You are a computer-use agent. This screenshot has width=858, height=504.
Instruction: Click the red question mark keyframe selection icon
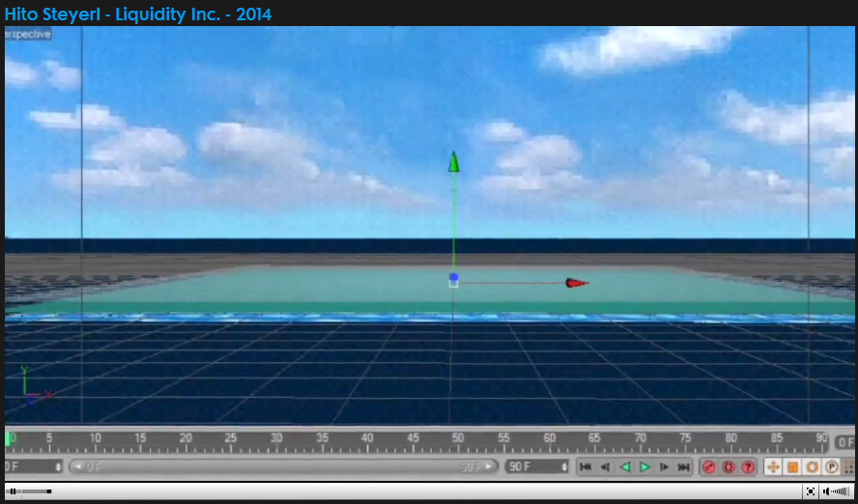click(748, 467)
